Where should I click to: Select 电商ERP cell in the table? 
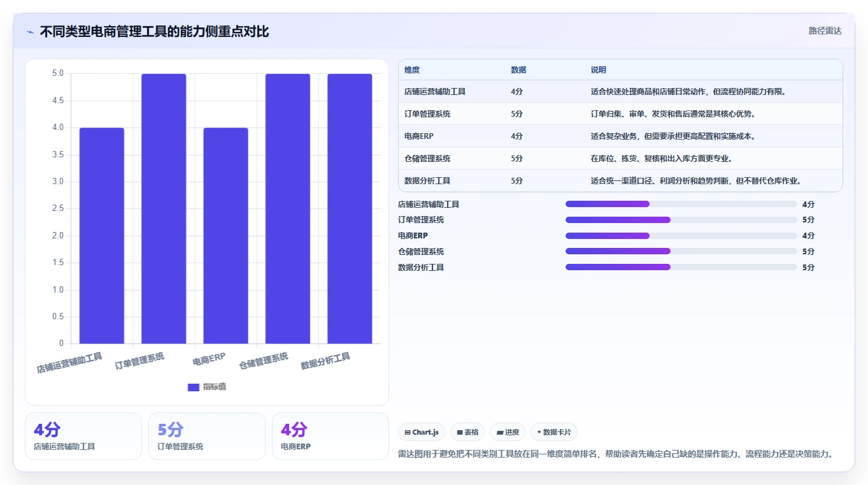tap(419, 136)
